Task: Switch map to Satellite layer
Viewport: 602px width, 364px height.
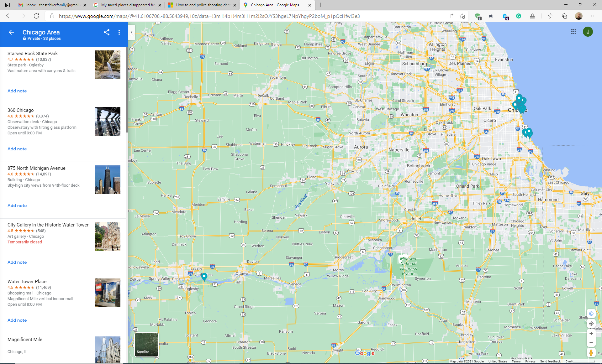Action: [x=146, y=345]
